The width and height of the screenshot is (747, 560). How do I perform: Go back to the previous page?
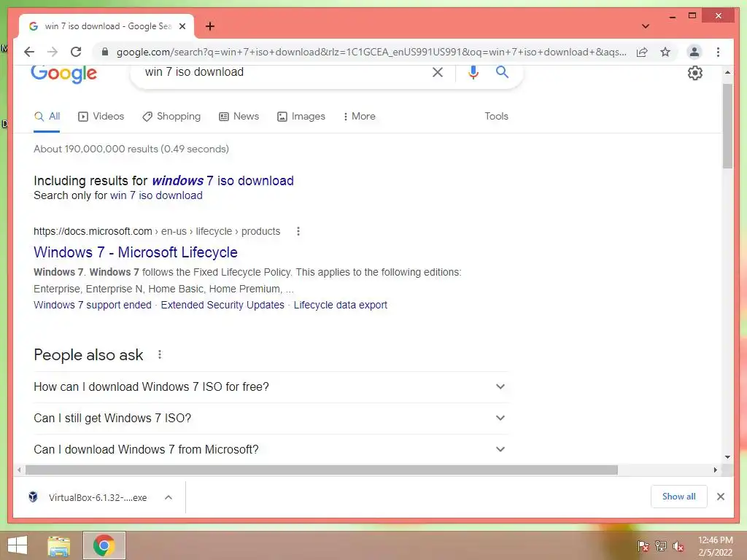29,52
